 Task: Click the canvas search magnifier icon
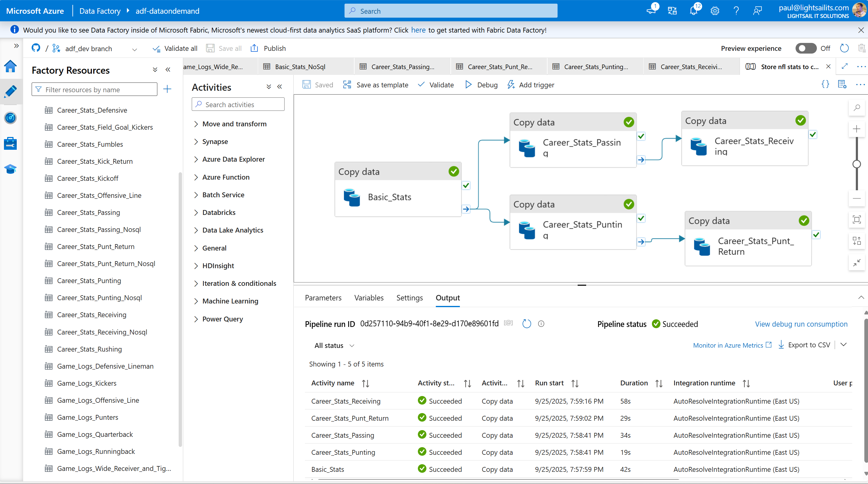(x=856, y=108)
